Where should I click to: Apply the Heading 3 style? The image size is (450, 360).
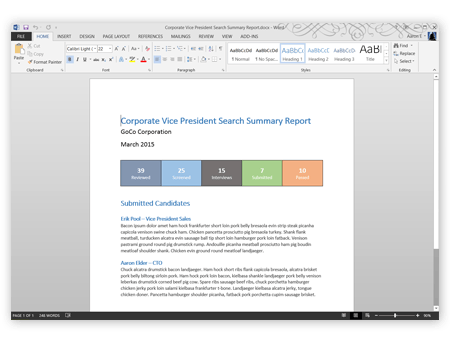pyautogui.click(x=344, y=54)
